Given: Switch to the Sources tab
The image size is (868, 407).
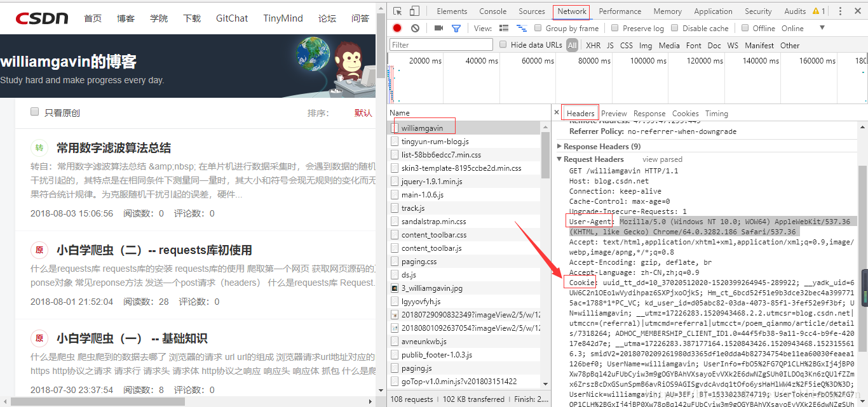Looking at the screenshot, I should (532, 11).
